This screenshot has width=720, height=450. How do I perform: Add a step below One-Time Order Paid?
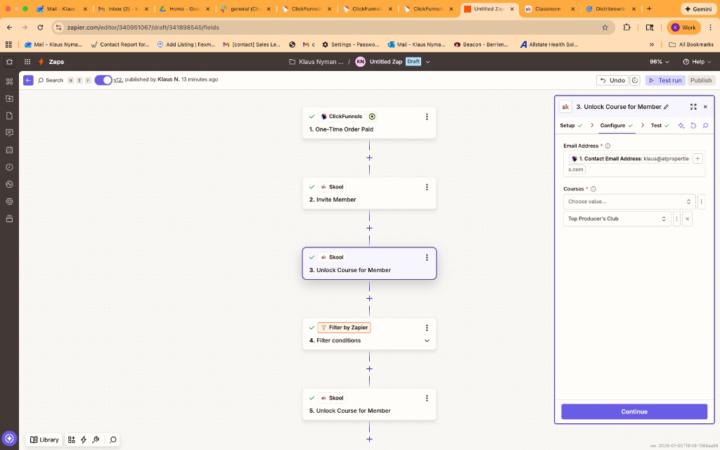(369, 157)
